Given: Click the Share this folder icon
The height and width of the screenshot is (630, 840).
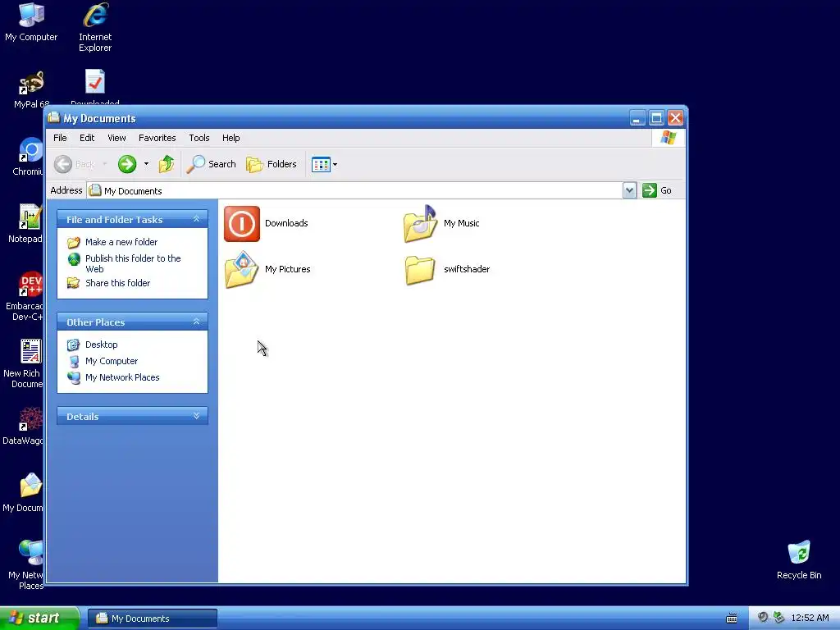Looking at the screenshot, I should click(x=73, y=283).
